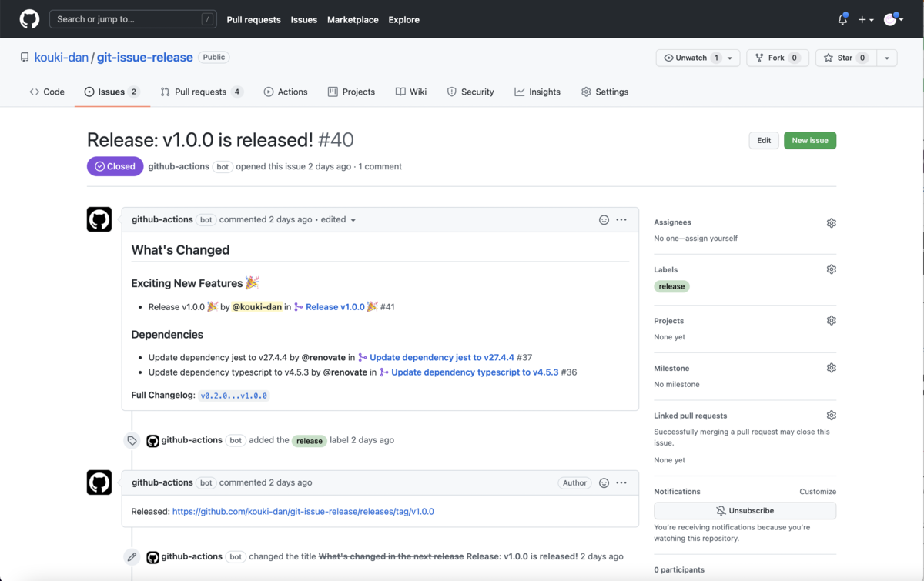Switch to the Security tab
924x581 pixels.
tap(470, 92)
